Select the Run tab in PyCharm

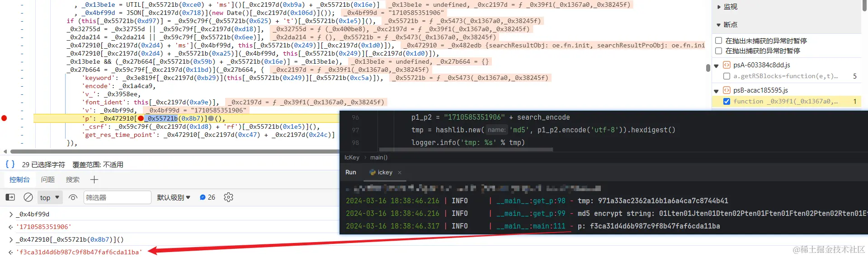[x=351, y=173]
